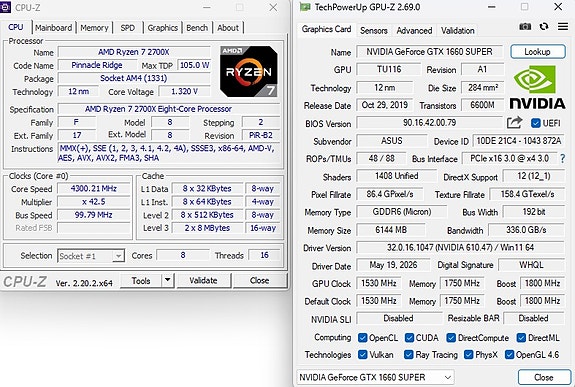Open the GPU-Z hamburger menu
Image resolution: width=575 pixels, height=387 pixels.
pyautogui.click(x=563, y=27)
